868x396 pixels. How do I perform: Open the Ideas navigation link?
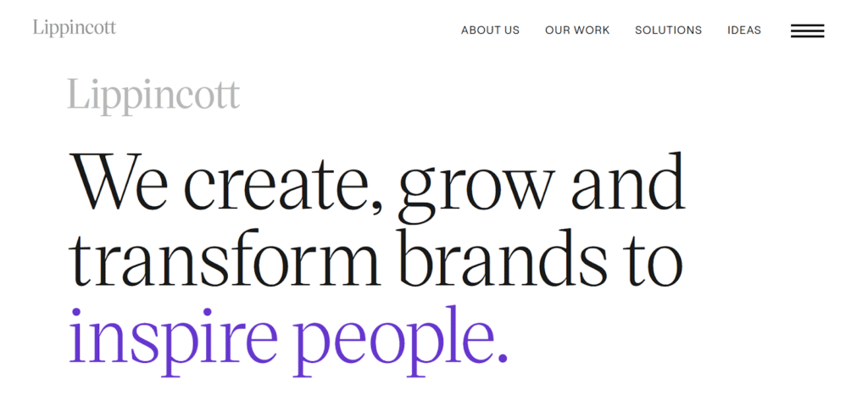[744, 31]
